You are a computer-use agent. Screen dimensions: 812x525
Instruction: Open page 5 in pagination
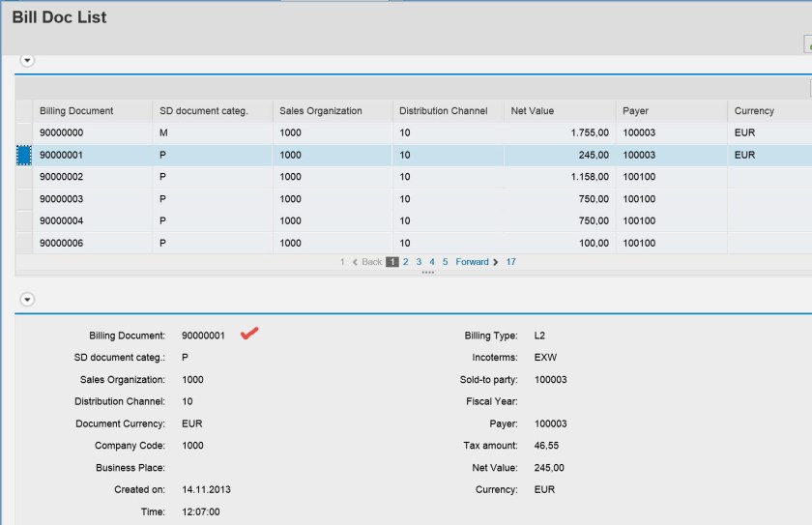[445, 262]
